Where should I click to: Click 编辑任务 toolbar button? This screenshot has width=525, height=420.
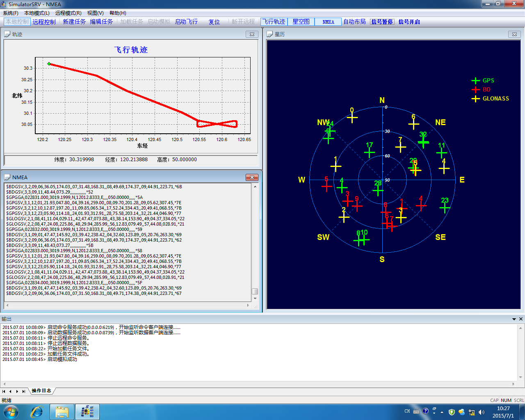click(x=102, y=22)
